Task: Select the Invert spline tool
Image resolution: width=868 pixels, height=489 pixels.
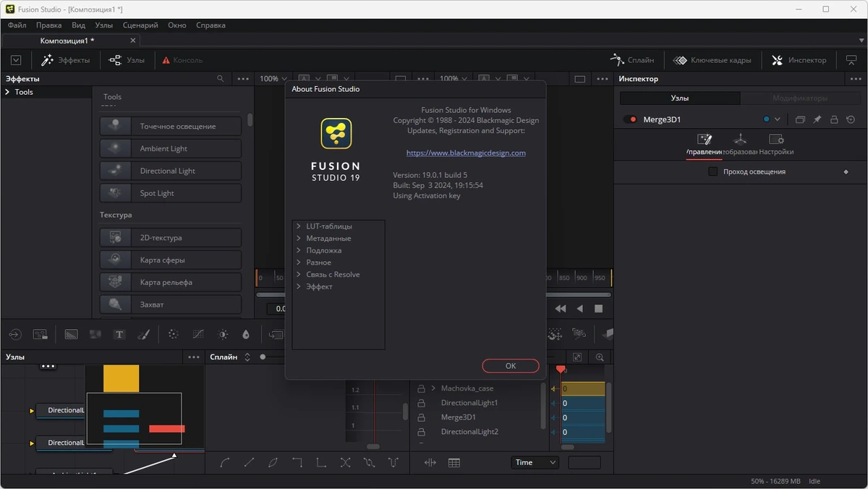Action: (x=273, y=462)
